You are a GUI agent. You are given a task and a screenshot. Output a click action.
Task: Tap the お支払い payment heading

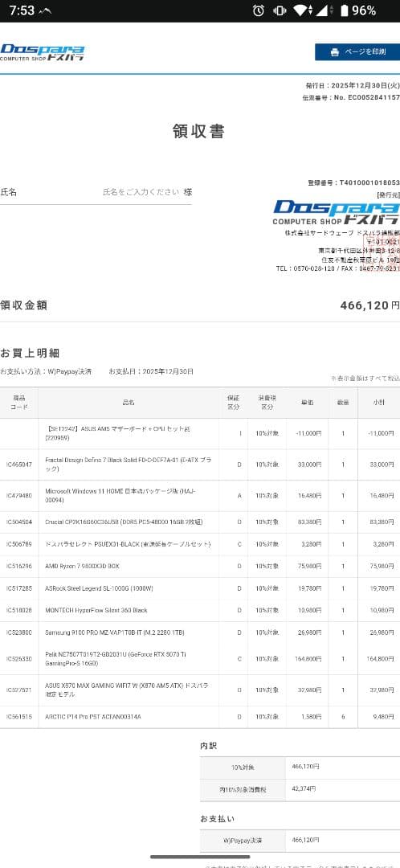coord(217,819)
